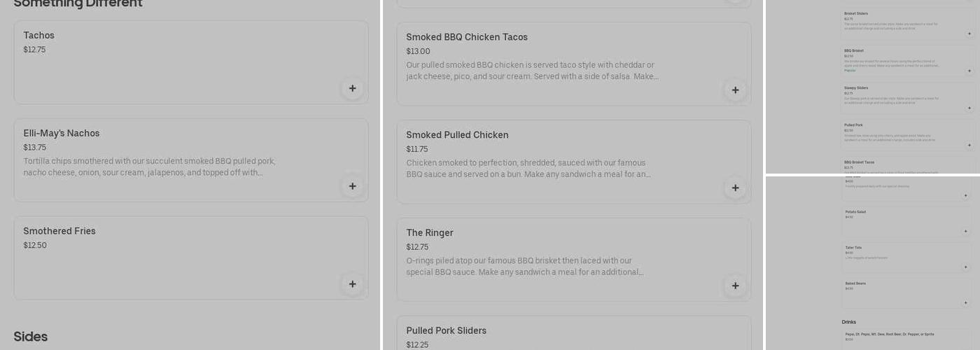Add Smoked Pulled Chicken via plus icon
This screenshot has width=980, height=350.
[x=735, y=188]
